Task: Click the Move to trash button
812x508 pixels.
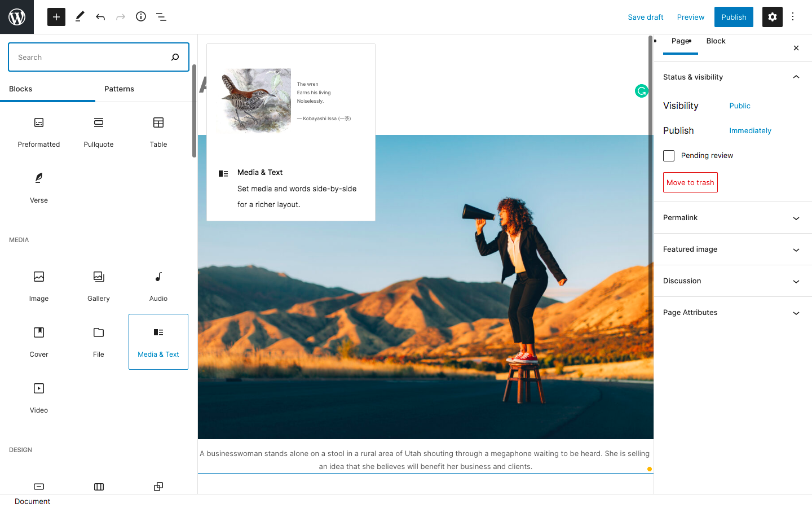Action: tap(690, 182)
